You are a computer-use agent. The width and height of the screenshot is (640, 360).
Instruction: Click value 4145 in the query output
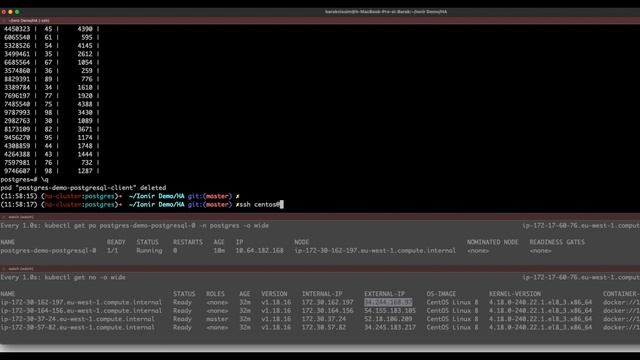pos(85,46)
